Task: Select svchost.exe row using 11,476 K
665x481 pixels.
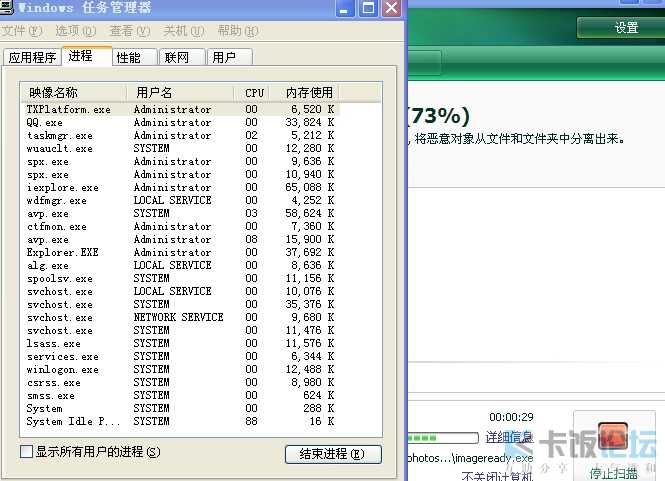Action: point(180,330)
